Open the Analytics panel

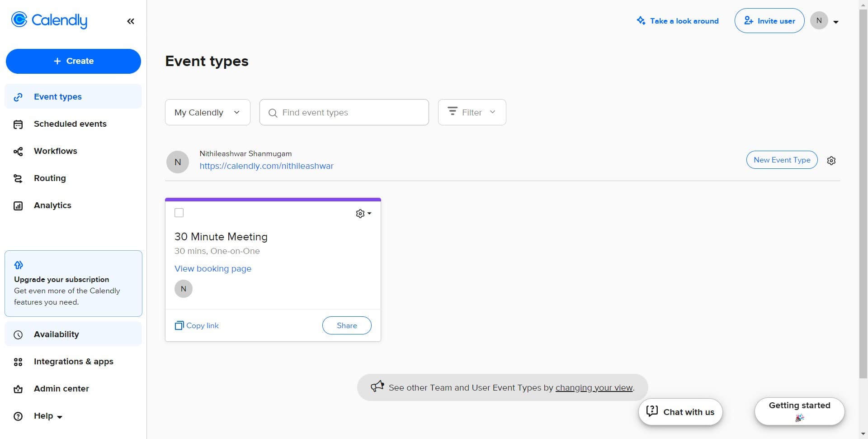pos(52,205)
